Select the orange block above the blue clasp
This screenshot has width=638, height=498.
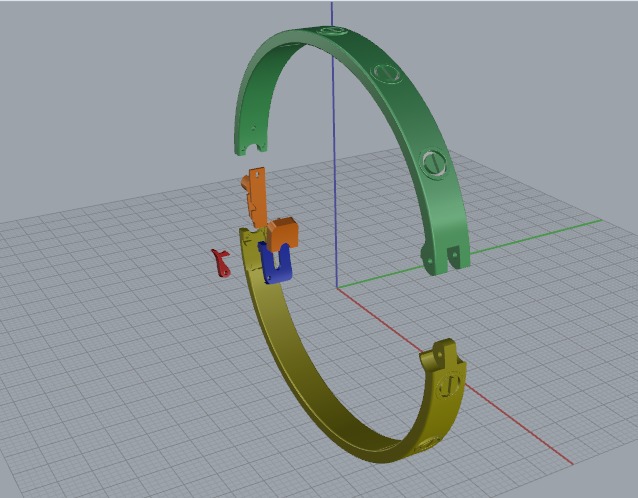tap(284, 233)
